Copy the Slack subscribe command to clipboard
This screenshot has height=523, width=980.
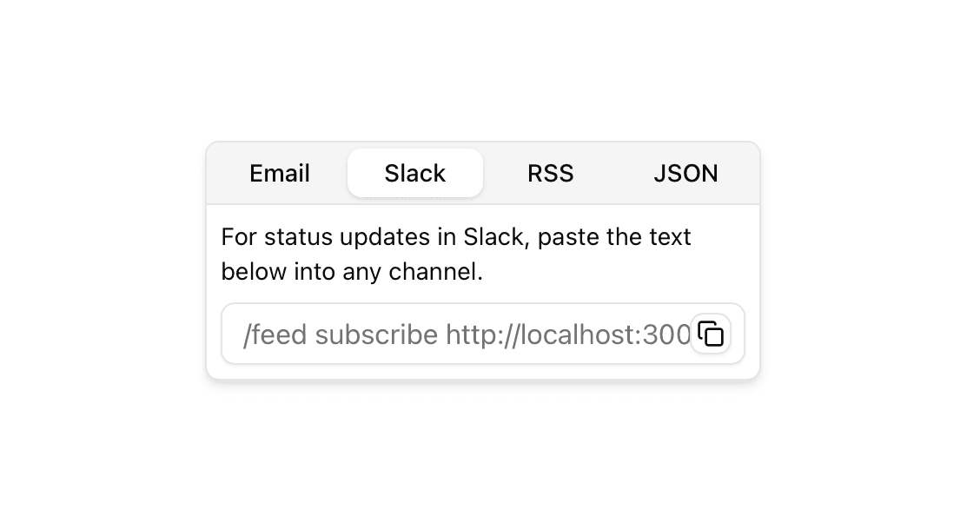(711, 334)
